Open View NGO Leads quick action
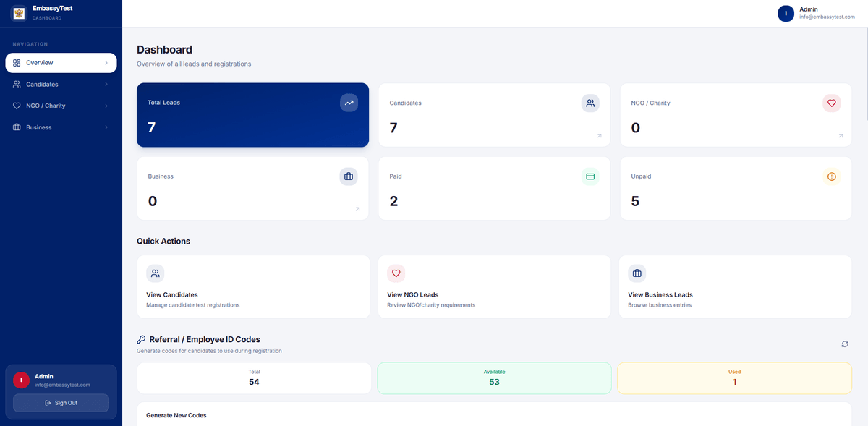The height and width of the screenshot is (426, 868). (x=494, y=286)
